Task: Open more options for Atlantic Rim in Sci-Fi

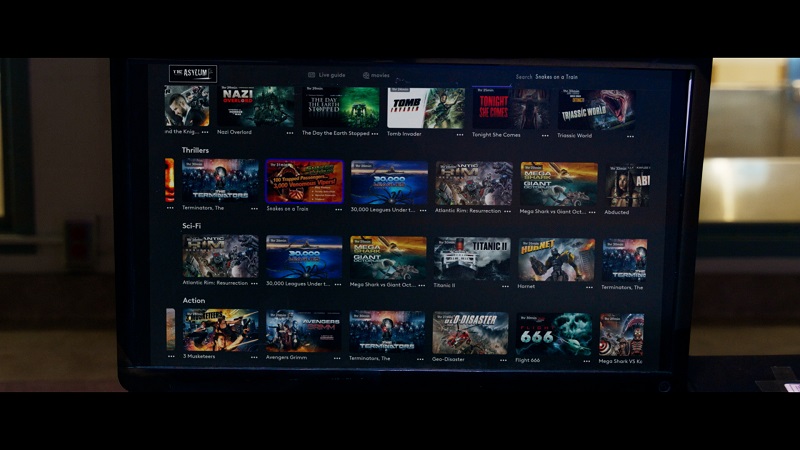Action: [x=254, y=283]
